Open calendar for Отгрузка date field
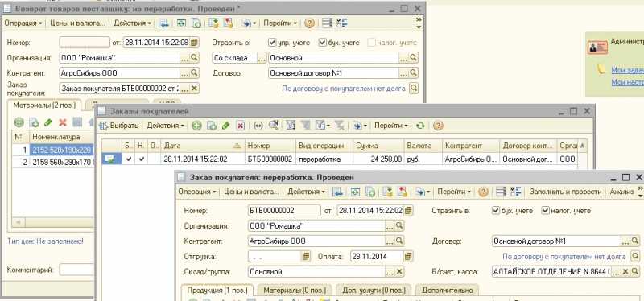Image resolution: width=644 pixels, height=301 pixels. pyautogui.click(x=305, y=256)
